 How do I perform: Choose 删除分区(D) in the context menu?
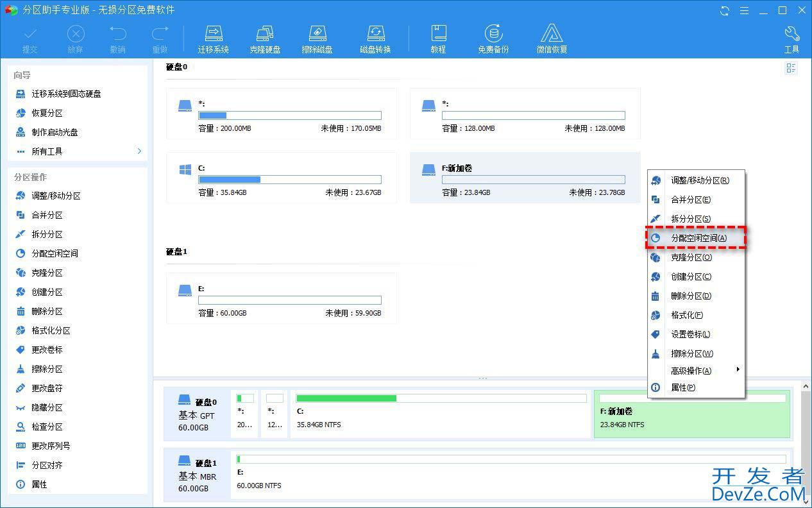696,296
